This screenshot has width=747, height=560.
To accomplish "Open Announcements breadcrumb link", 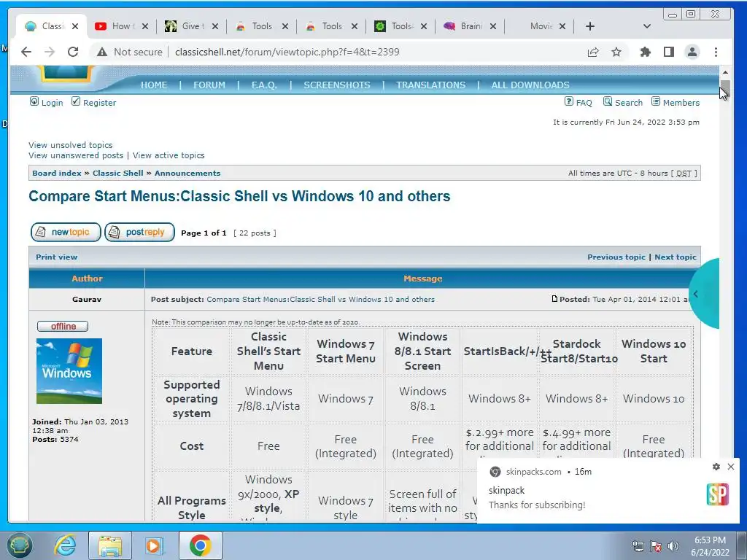I will click(x=187, y=174).
